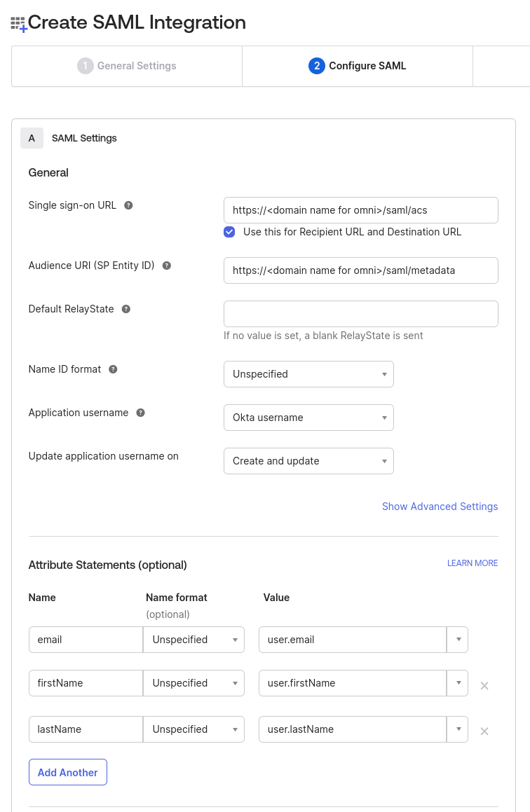Select the Configure SAML step tab
530x812 pixels.
(358, 66)
